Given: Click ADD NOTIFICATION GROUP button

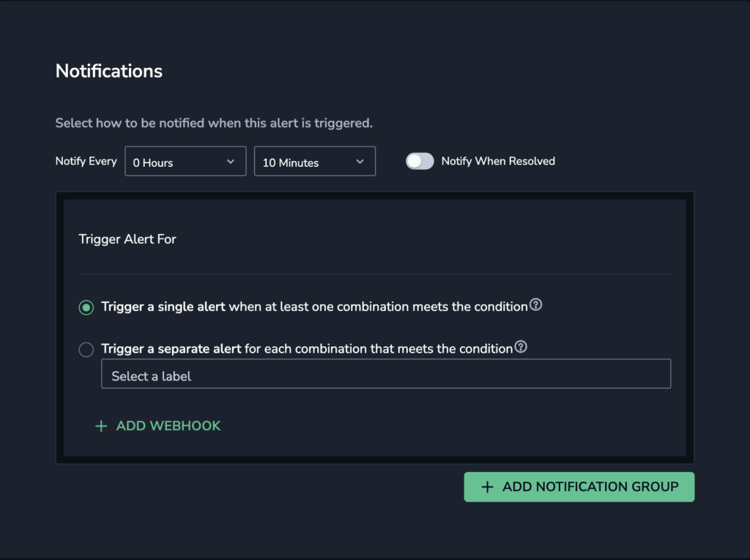Looking at the screenshot, I should [579, 487].
